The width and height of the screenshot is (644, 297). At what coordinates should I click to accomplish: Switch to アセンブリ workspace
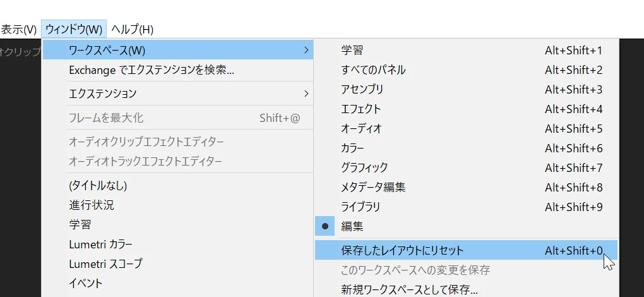[466, 89]
